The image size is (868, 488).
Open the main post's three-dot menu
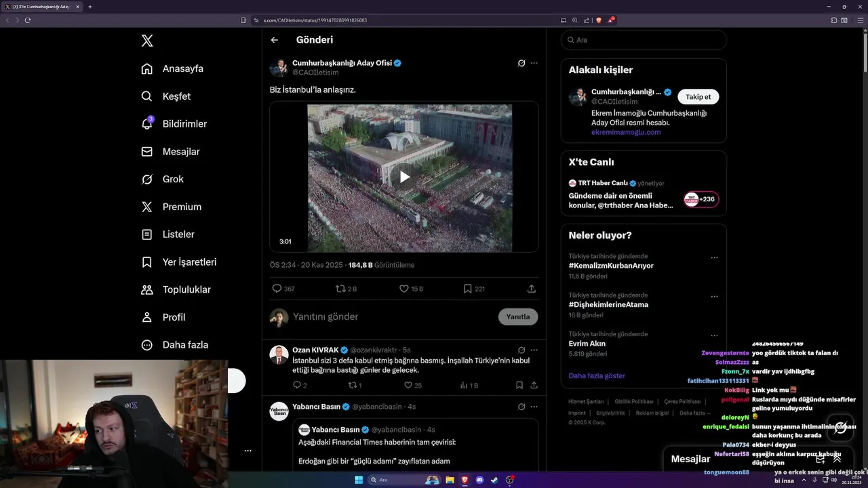click(534, 63)
